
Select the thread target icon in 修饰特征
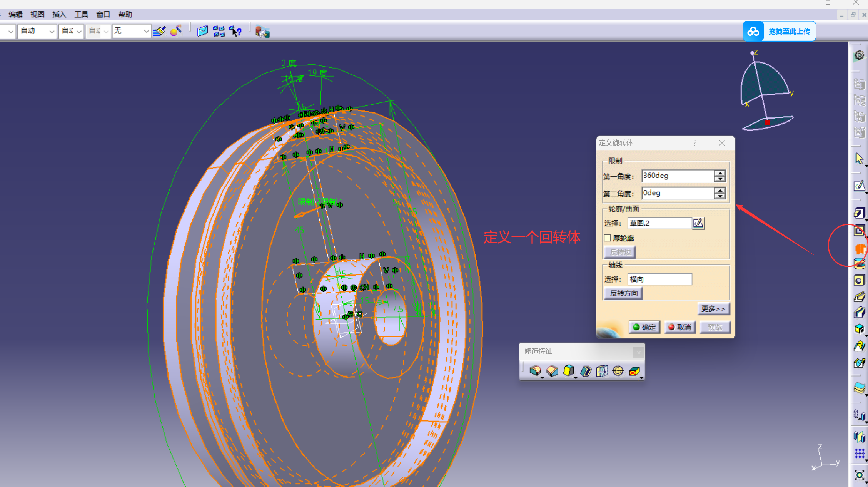pos(618,371)
